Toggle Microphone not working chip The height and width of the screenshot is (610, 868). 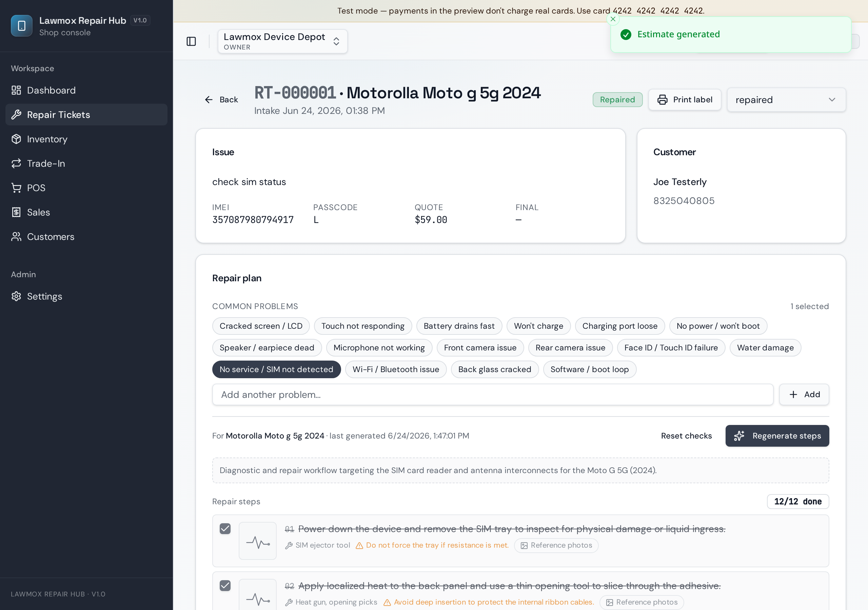379,348
